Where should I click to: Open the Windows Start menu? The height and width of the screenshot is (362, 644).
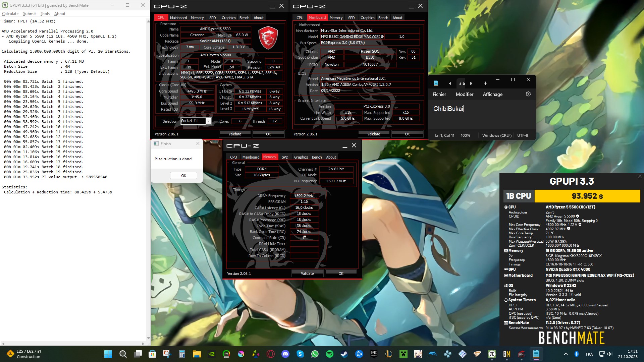point(108,354)
